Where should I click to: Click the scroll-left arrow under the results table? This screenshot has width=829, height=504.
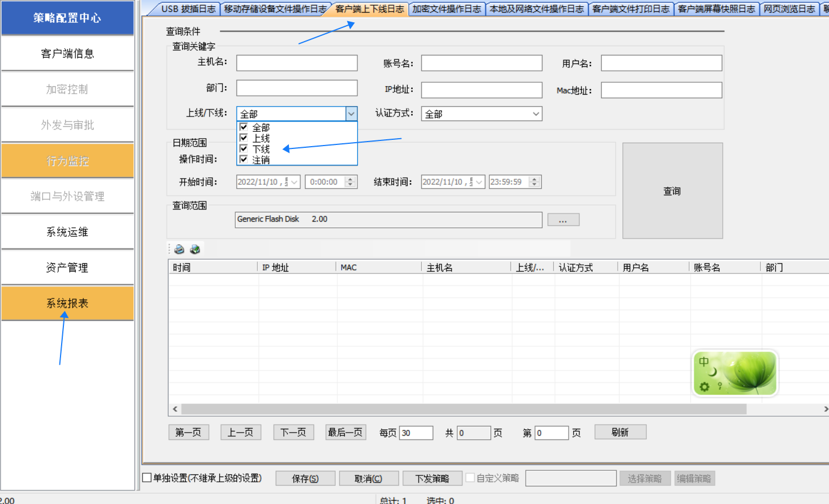click(175, 409)
